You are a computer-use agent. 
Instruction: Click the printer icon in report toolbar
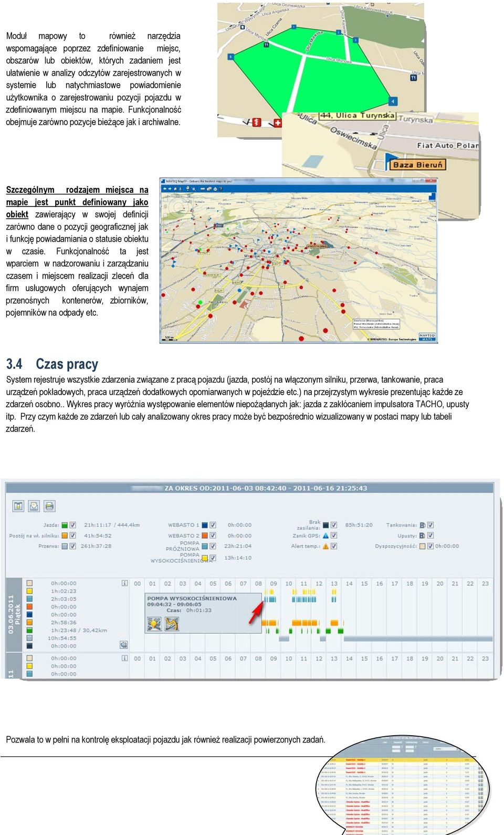pyautogui.click(x=49, y=506)
